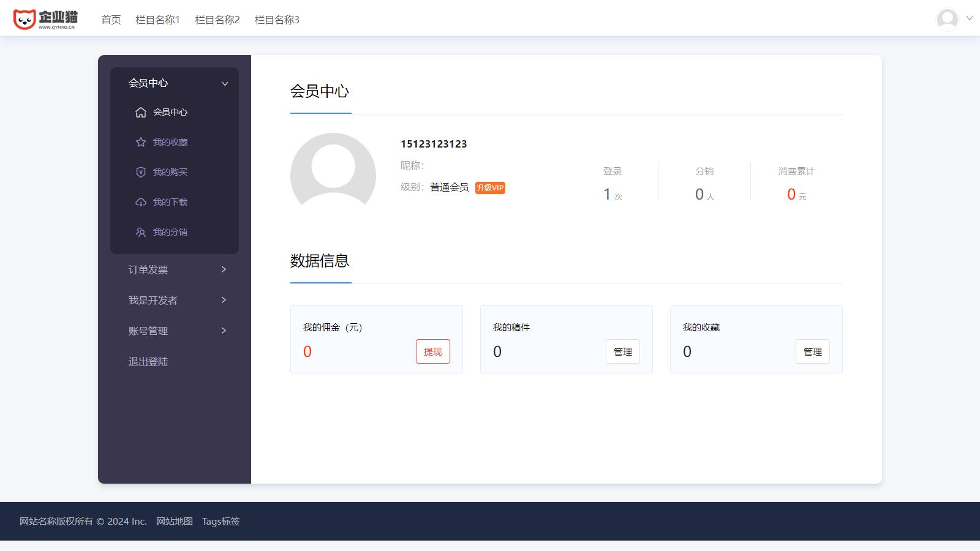
Task: Click the star icon for 我的收藏
Action: [141, 142]
